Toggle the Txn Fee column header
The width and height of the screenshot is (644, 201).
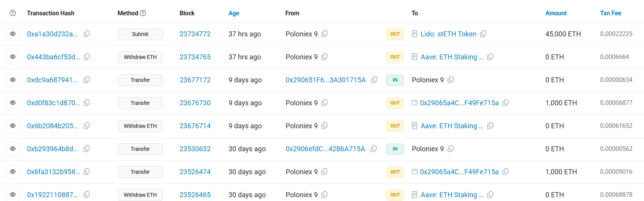(x=610, y=13)
